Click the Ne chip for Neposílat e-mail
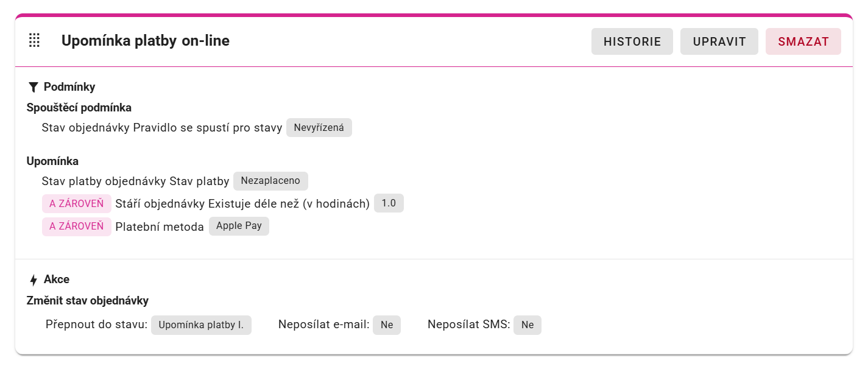The height and width of the screenshot is (369, 868). 387,325
